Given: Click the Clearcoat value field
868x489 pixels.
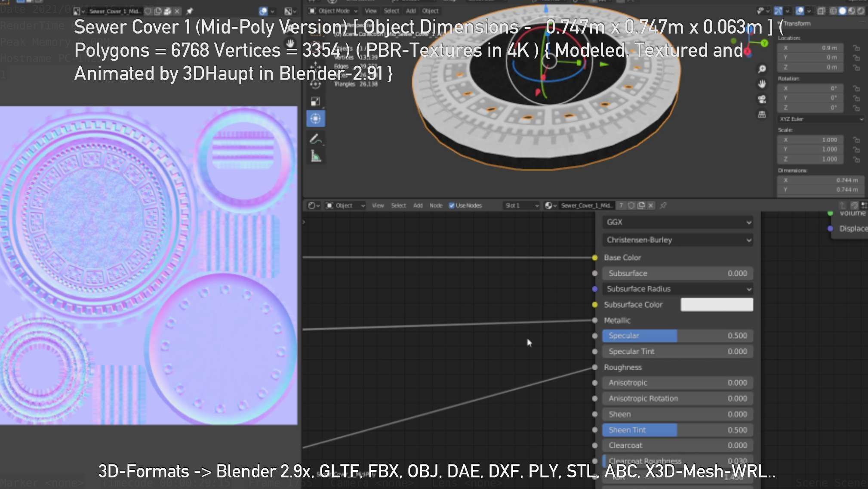Looking at the screenshot, I should 677,446.
